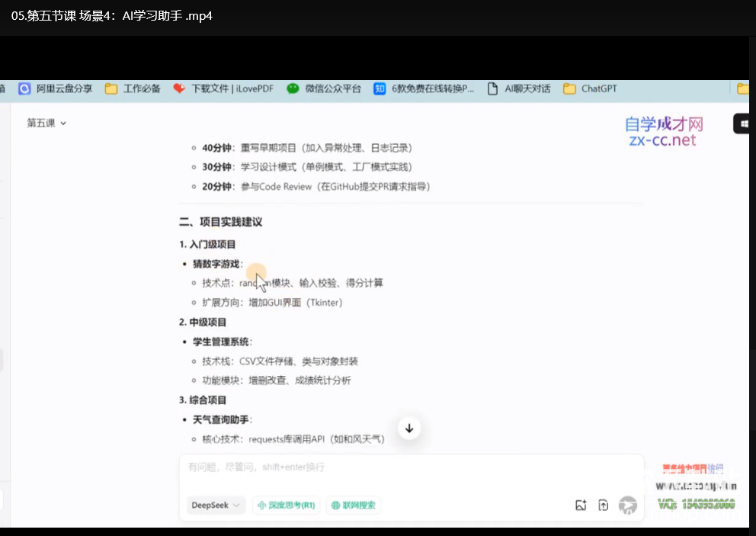This screenshot has height=536, width=756.
Task: Toggle 联网搜索 web search
Action: coord(354,505)
